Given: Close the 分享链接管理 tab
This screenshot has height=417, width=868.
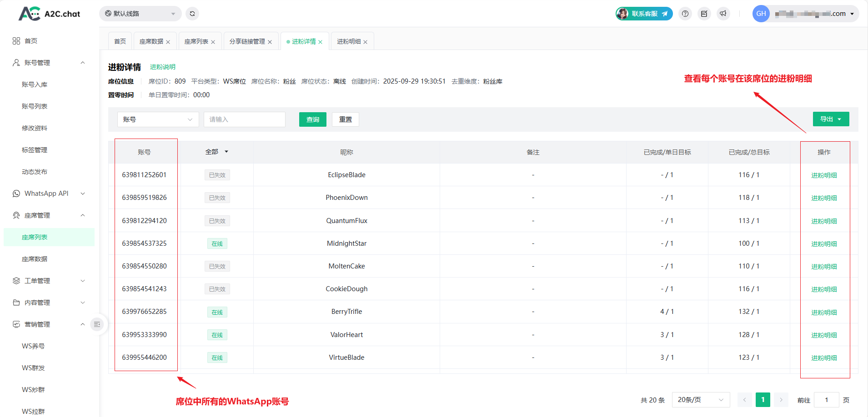Looking at the screenshot, I should click(x=270, y=42).
